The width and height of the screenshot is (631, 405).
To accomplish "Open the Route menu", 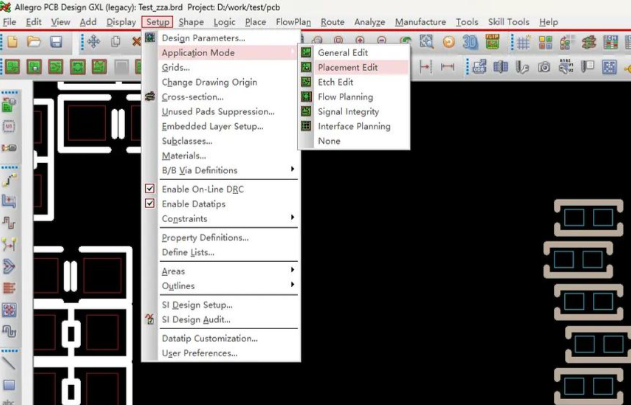I will point(332,21).
